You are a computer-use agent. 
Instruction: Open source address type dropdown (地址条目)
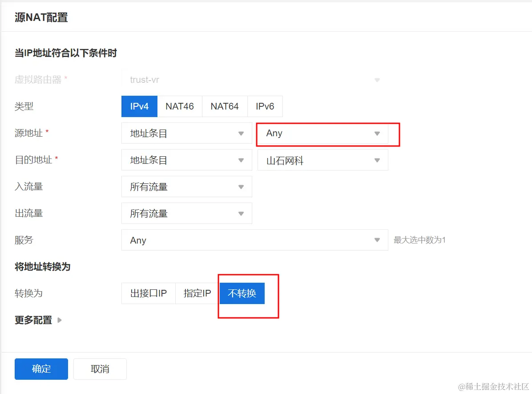[187, 134]
